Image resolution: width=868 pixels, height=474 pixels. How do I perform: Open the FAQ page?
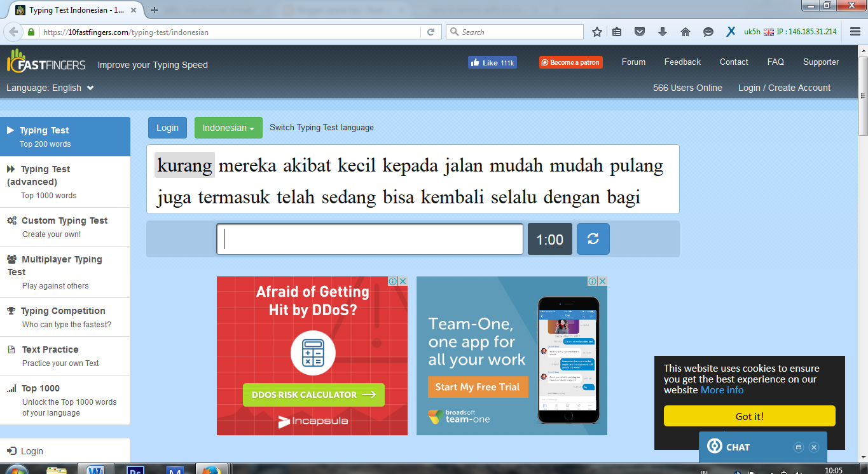[775, 62]
